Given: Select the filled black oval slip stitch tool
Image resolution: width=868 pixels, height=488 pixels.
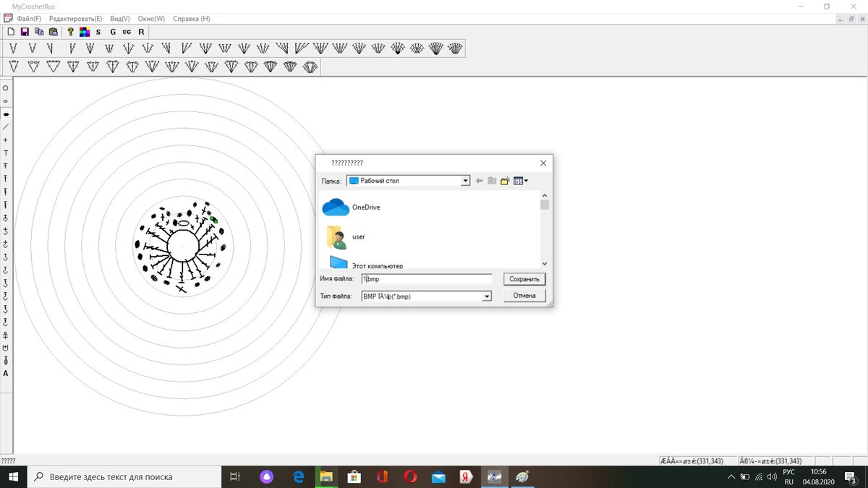Looking at the screenshot, I should point(6,114).
